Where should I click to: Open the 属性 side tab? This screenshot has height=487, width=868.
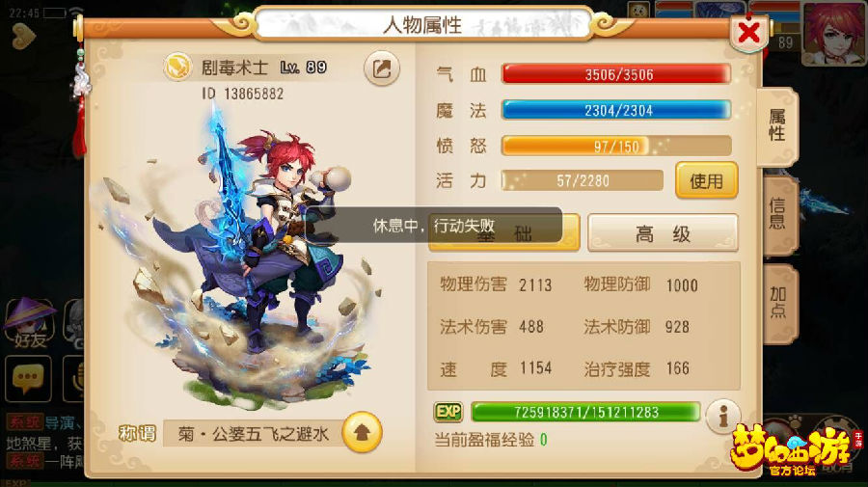[x=777, y=125]
